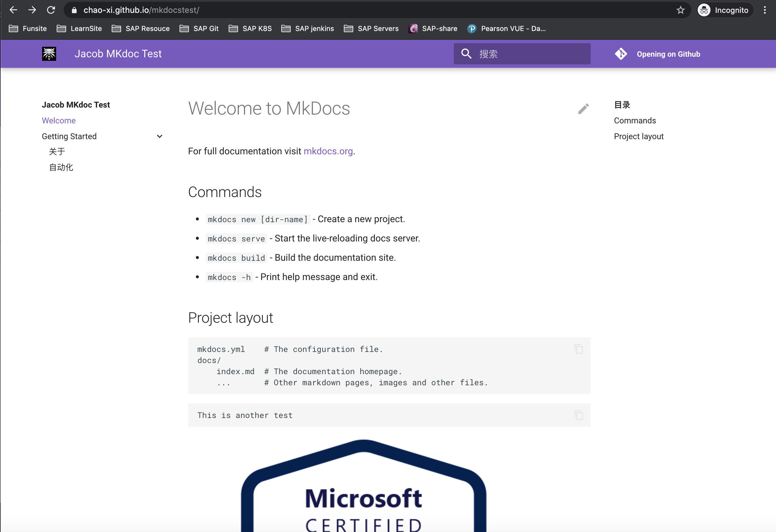The image size is (776, 532).
Task: Open the 关于 page in sidebar
Action: 57,151
